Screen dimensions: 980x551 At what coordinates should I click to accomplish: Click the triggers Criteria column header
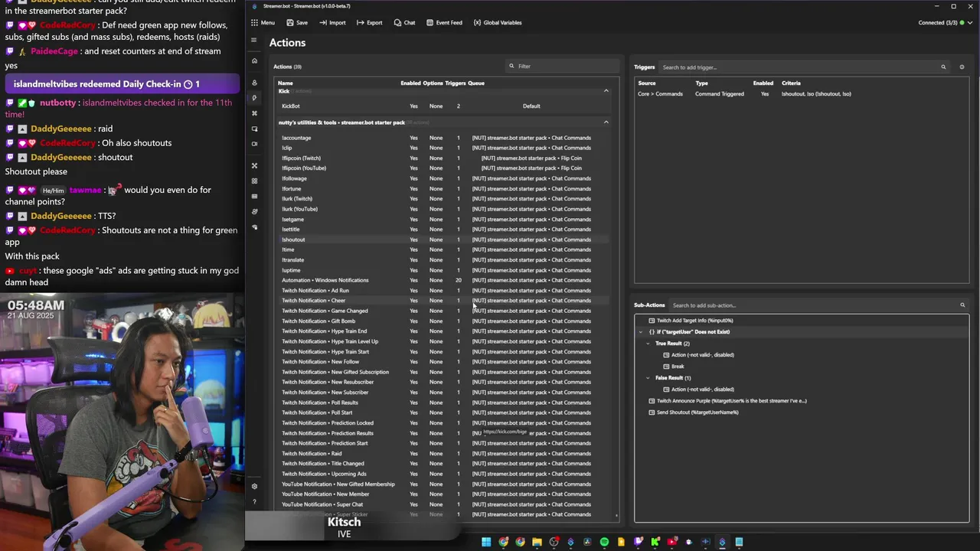click(791, 83)
